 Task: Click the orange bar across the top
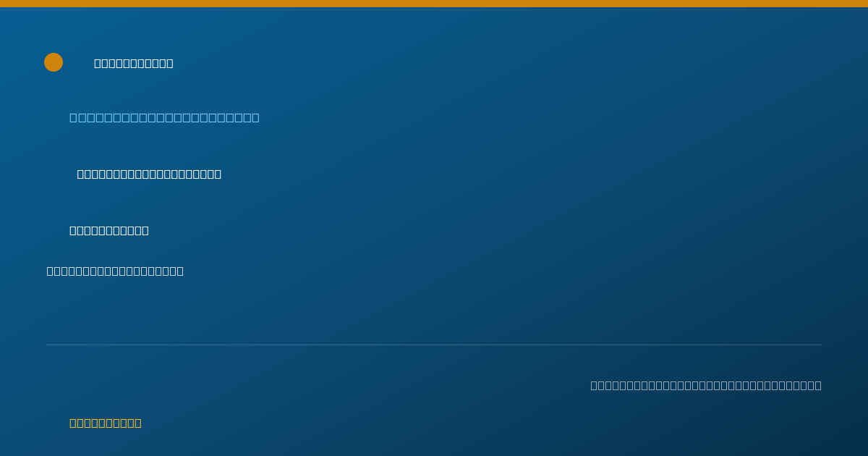click(434, 4)
